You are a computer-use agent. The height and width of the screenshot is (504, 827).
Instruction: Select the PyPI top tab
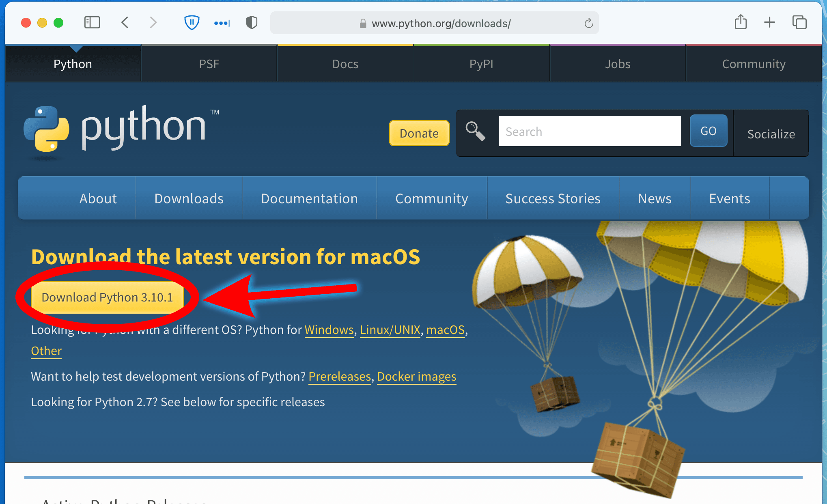(x=481, y=64)
